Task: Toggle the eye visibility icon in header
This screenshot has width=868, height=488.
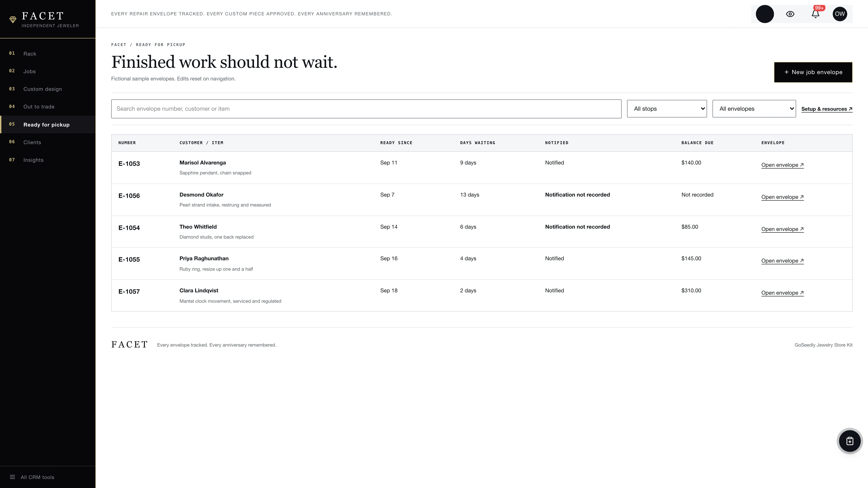Action: (790, 14)
